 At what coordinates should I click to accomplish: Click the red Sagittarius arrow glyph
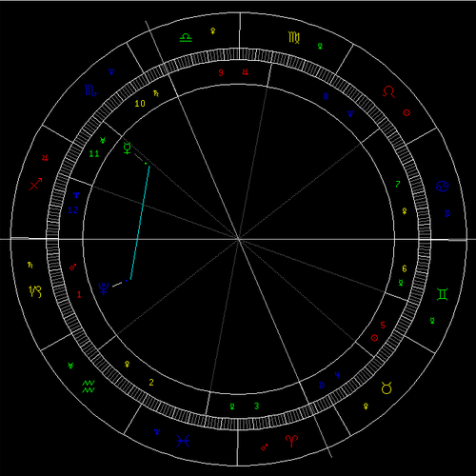tap(35, 184)
